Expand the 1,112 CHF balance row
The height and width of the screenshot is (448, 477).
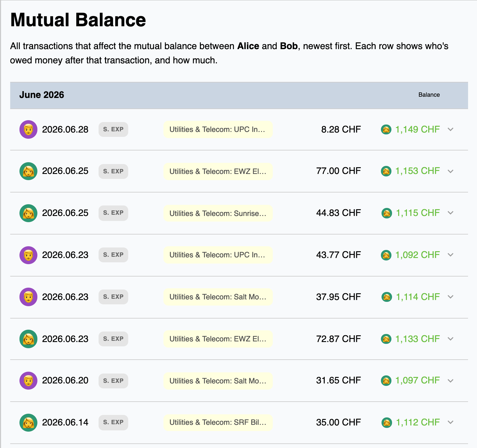[451, 422]
